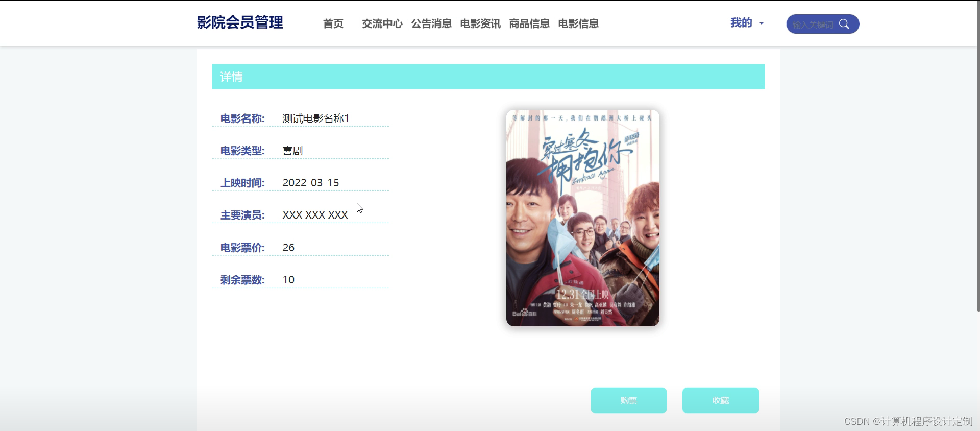
Task: Click the 剩余票数 value 10
Action: [288, 280]
